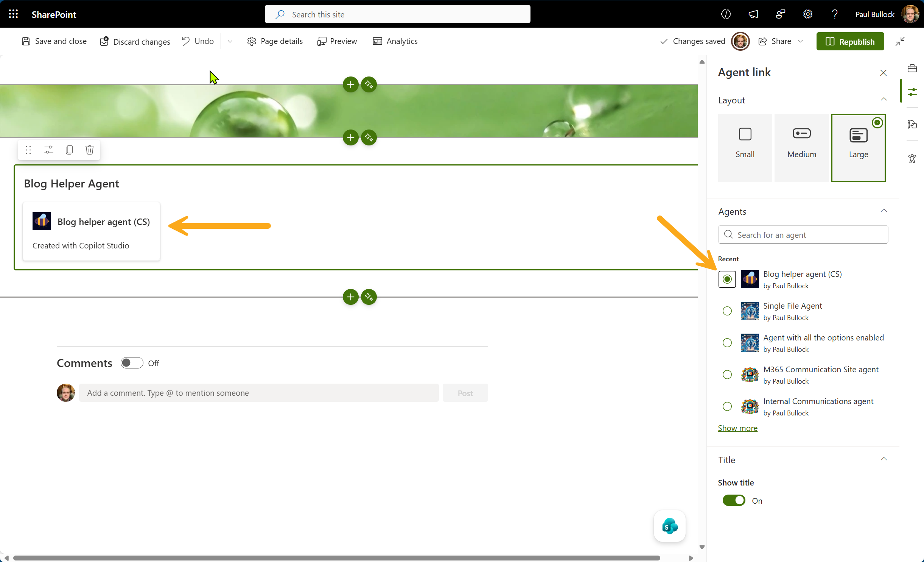Image resolution: width=924 pixels, height=562 pixels.
Task: Select the Single File Agent radio button
Action: pos(726,311)
